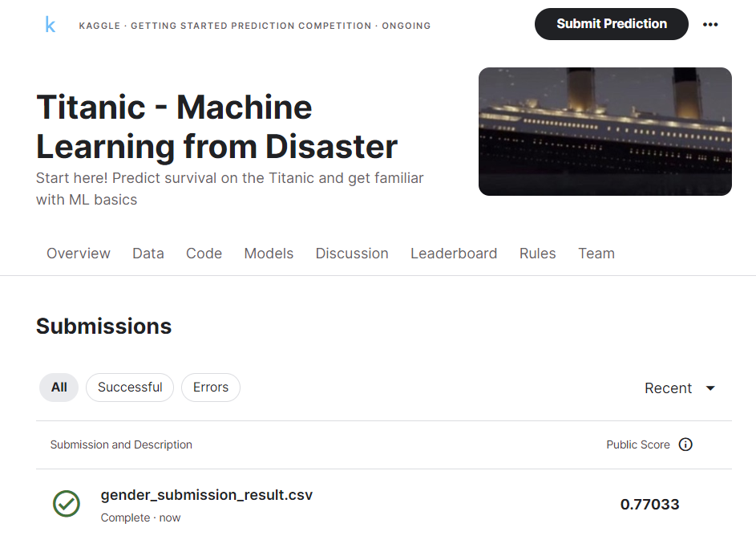The image size is (756, 552).
Task: Click the Public Score info icon
Action: [x=685, y=444]
